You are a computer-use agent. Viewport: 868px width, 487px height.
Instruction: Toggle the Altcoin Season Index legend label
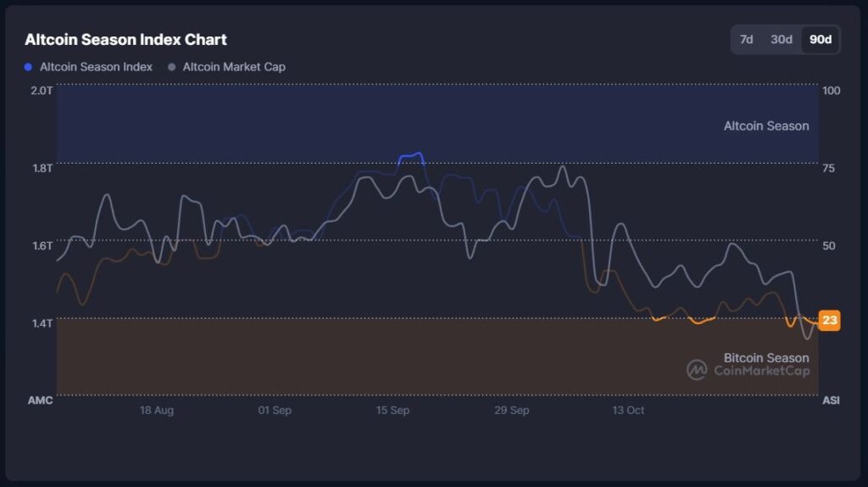pyautogui.click(x=97, y=67)
